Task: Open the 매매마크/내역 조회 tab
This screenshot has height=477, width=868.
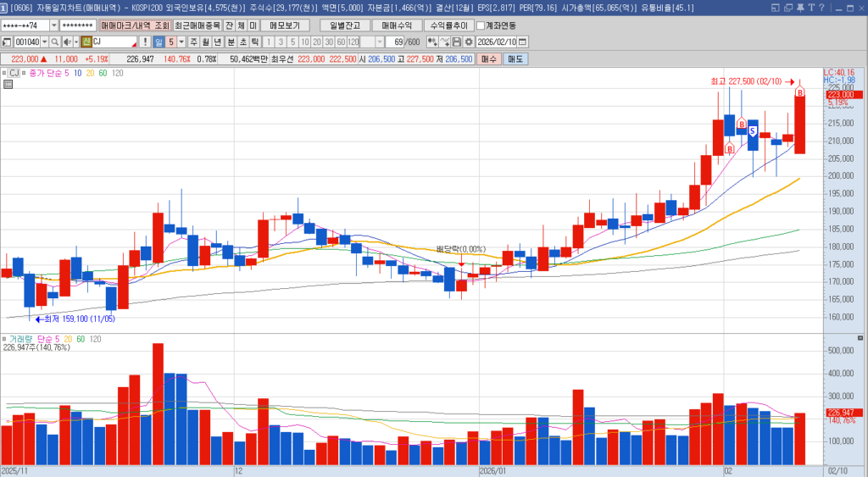Action: (x=135, y=25)
